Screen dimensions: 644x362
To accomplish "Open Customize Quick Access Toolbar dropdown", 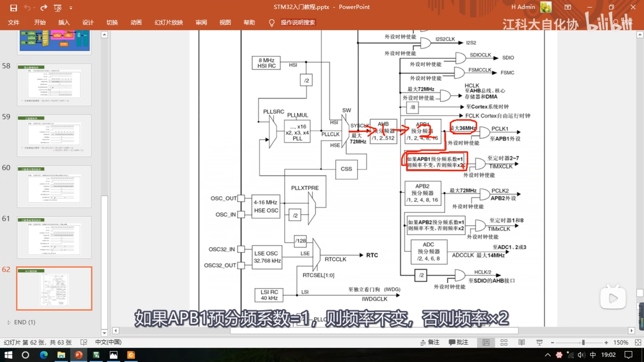I will tap(71, 8).
